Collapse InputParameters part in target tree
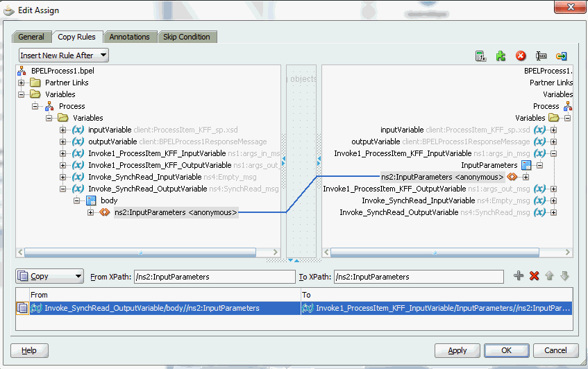This screenshot has width=588, height=369. click(539, 165)
